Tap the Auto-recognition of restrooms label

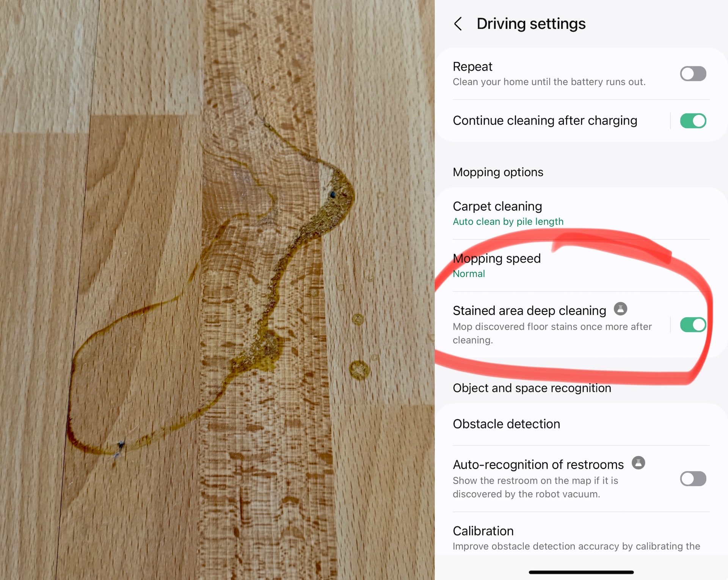[538, 465]
